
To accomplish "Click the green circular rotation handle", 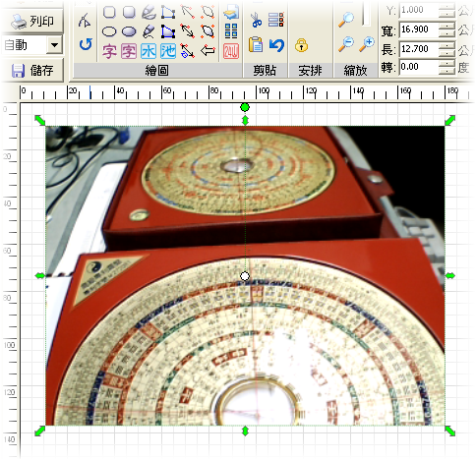I will click(245, 107).
